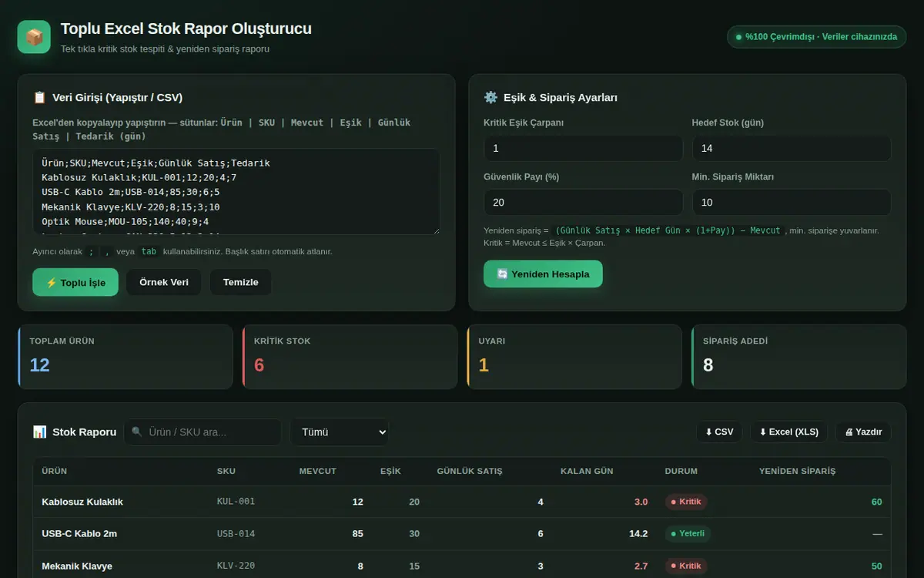The image size is (924, 578).
Task: Click SKU cell KLV-220
Action: (236, 566)
